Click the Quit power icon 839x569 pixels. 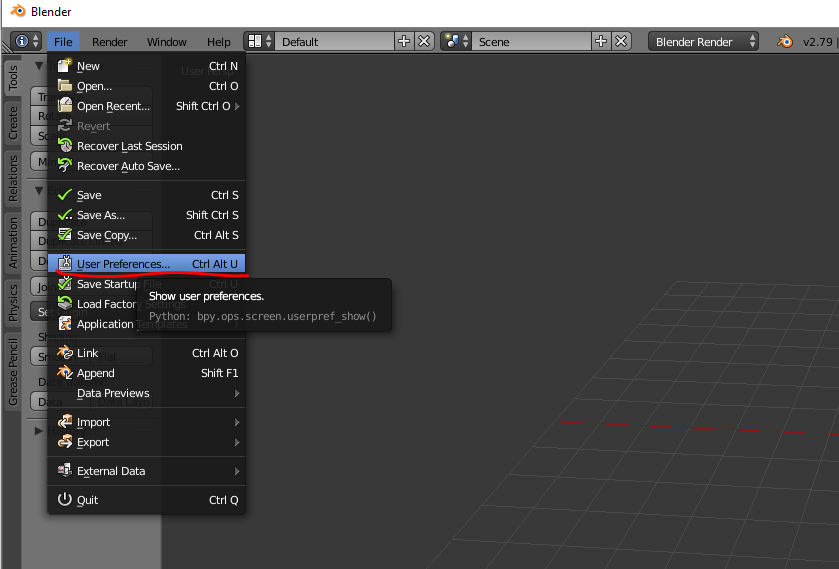tap(65, 499)
